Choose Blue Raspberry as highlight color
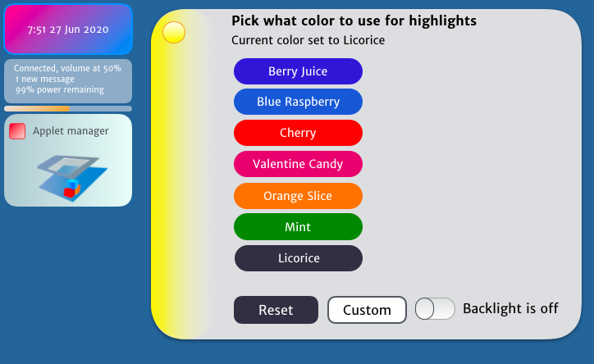This screenshot has width=594, height=364. pyautogui.click(x=298, y=102)
